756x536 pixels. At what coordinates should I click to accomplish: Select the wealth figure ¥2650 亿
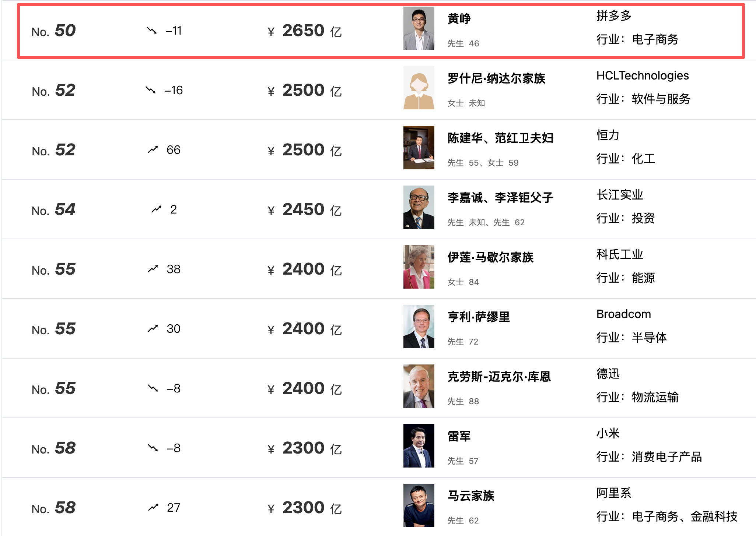point(305,31)
